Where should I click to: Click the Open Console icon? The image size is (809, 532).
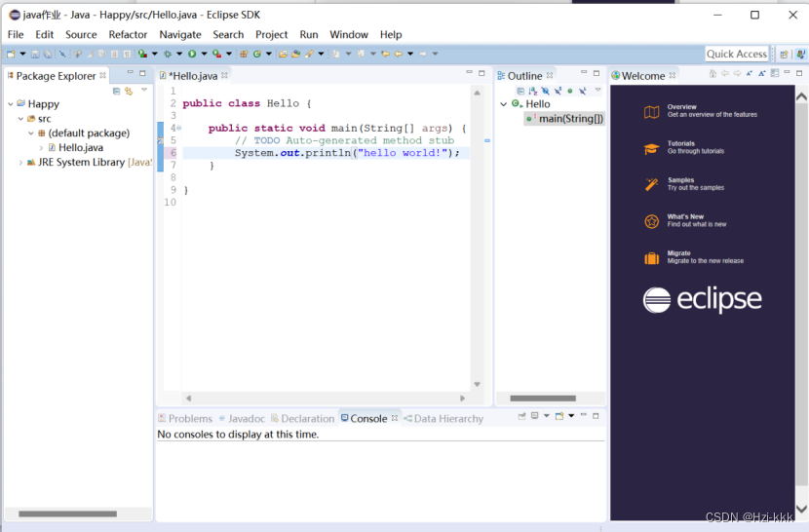tap(559, 416)
